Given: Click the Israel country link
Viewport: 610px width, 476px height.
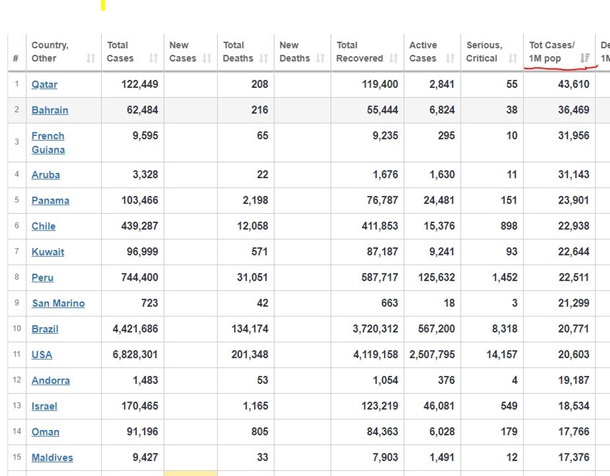Looking at the screenshot, I should (x=44, y=407).
